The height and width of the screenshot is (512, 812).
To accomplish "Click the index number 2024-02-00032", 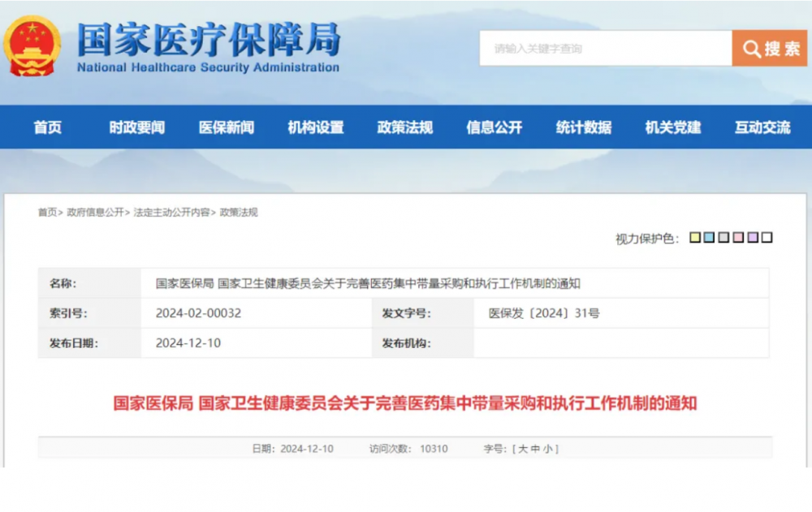I will tap(198, 313).
